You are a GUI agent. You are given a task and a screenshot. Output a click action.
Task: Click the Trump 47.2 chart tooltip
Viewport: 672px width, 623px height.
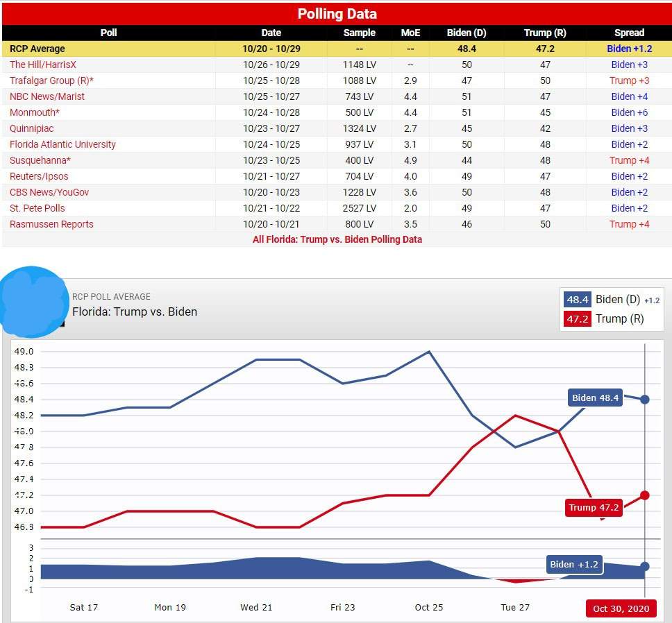coord(594,507)
